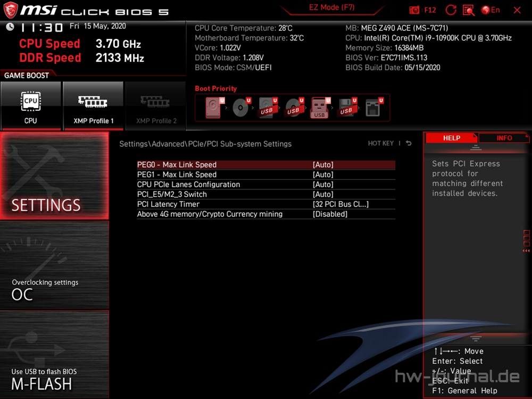Open the search magnifier icon in the top bar
The image size is (532, 399).
coord(469,10)
